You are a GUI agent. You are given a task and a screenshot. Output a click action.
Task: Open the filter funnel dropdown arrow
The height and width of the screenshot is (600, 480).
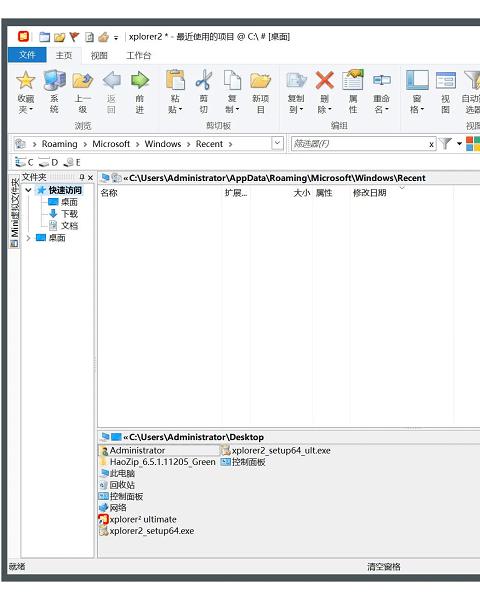[x=459, y=144]
